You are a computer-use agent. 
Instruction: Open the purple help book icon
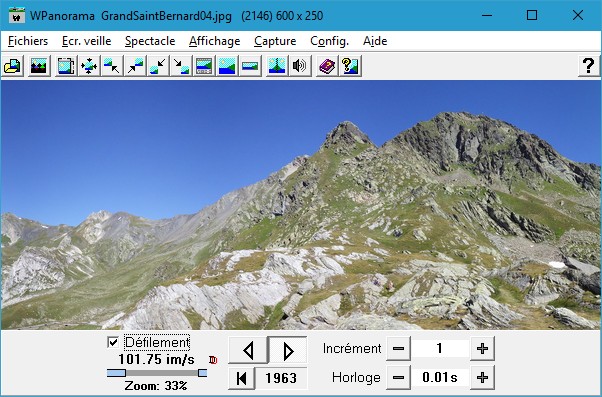pyautogui.click(x=327, y=66)
